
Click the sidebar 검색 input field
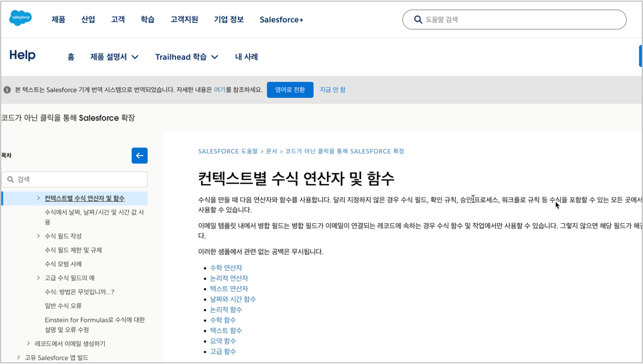(x=74, y=179)
